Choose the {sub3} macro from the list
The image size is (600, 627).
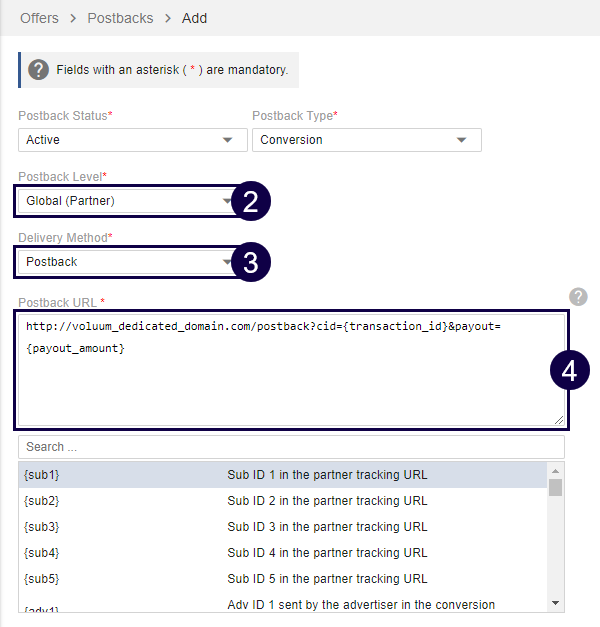pos(283,527)
